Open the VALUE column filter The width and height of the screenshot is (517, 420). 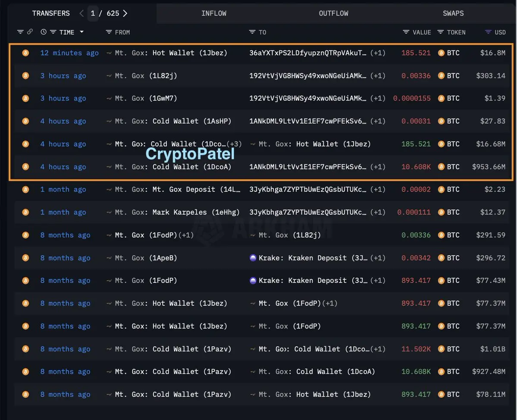point(406,32)
